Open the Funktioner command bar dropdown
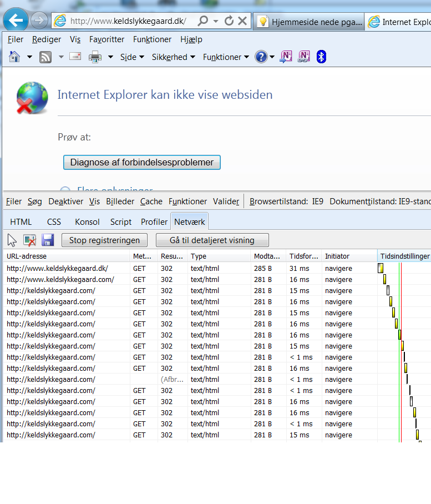 226,57
